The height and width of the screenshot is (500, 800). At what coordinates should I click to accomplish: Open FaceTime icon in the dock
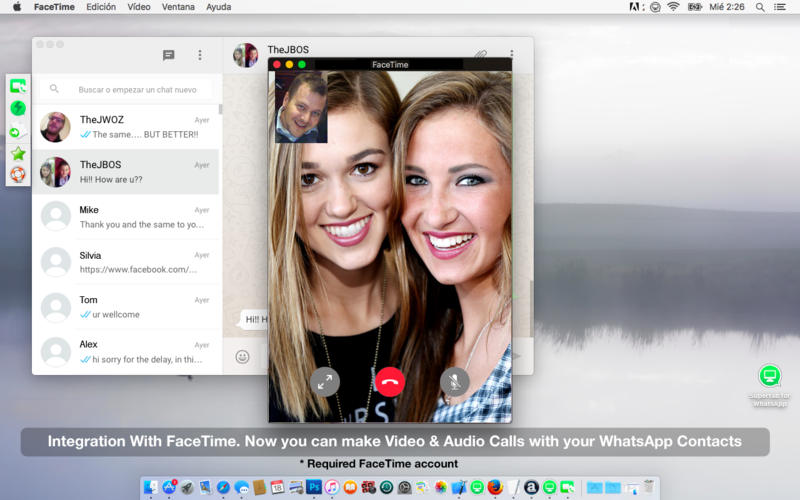pos(568,488)
